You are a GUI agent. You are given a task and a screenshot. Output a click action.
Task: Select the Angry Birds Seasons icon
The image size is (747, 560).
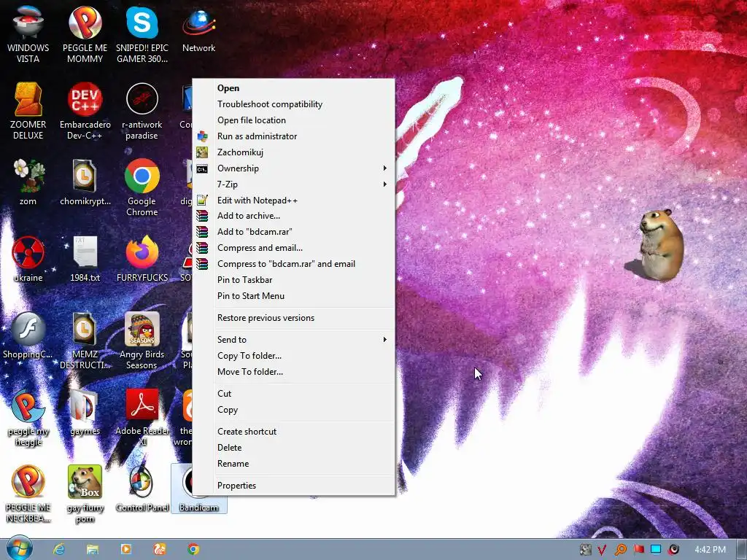coord(142,341)
